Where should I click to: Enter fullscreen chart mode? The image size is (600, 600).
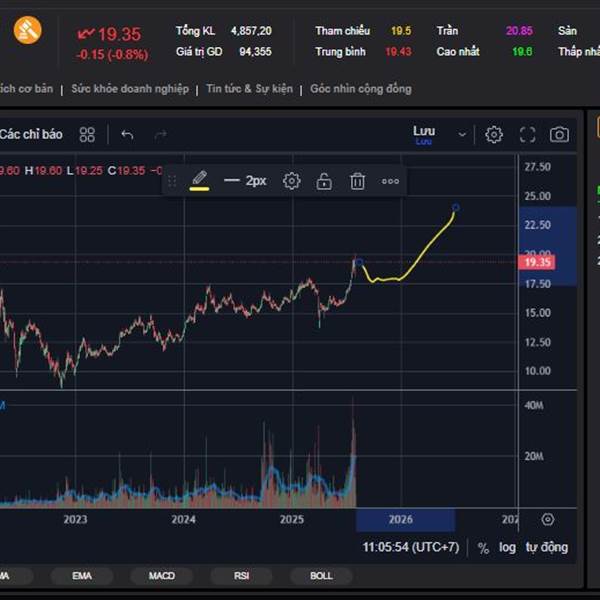(x=527, y=135)
